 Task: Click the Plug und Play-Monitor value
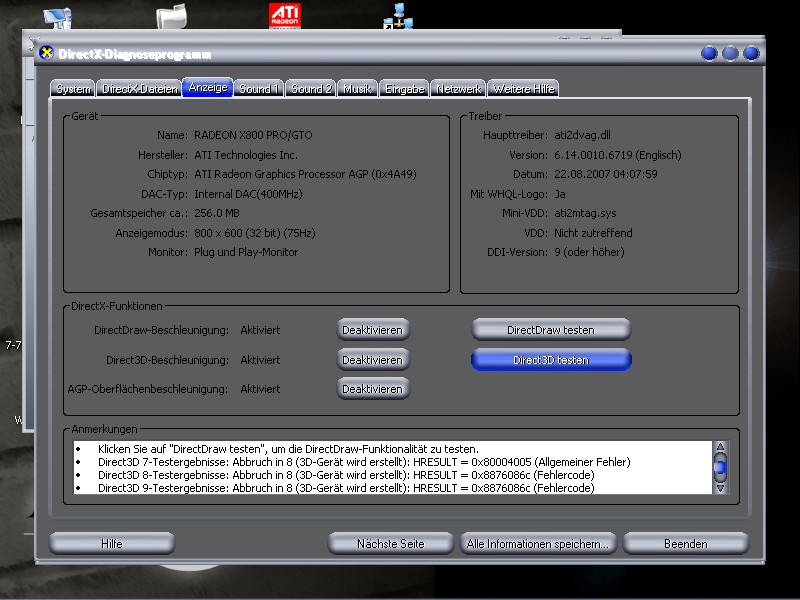pos(246,252)
